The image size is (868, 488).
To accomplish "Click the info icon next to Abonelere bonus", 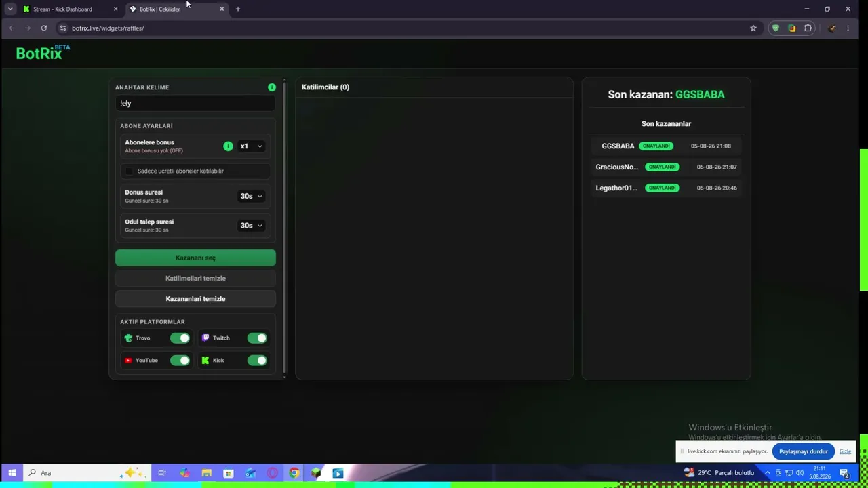I will pos(228,146).
